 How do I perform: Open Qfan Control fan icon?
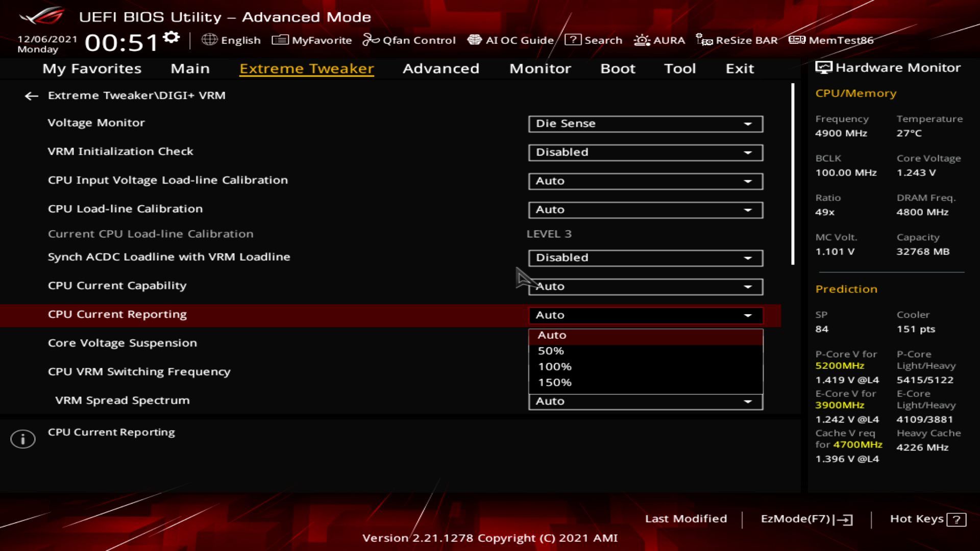371,40
